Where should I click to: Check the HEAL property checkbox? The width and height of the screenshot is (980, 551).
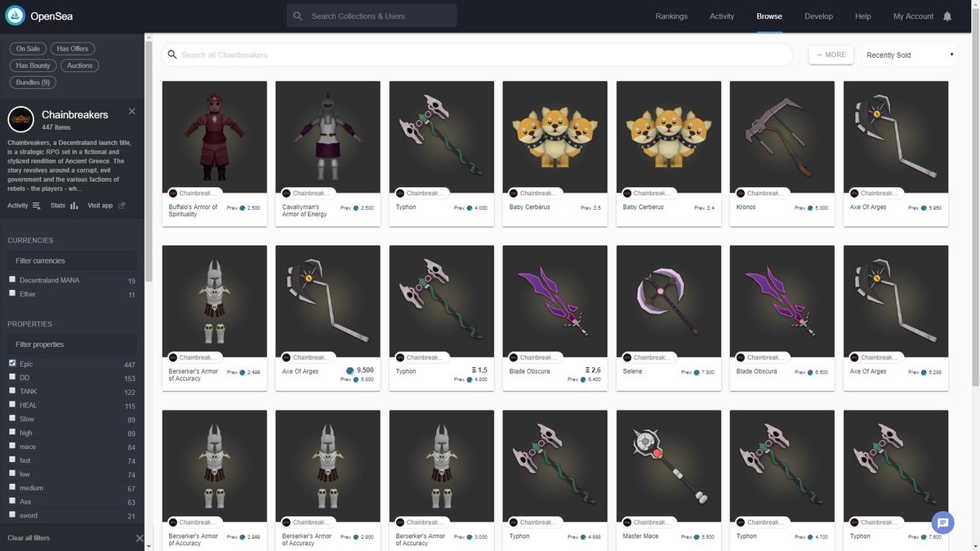pyautogui.click(x=12, y=405)
